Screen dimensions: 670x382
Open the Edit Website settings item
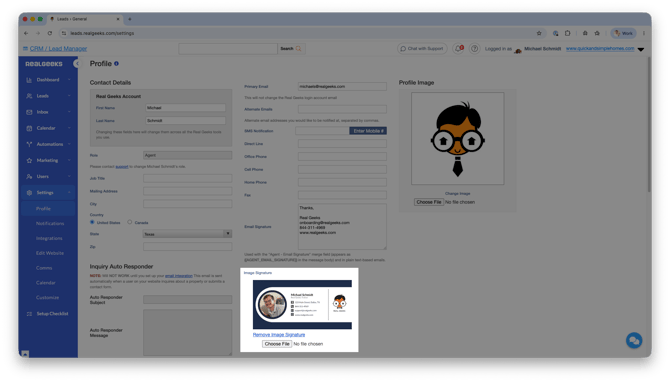50,253
